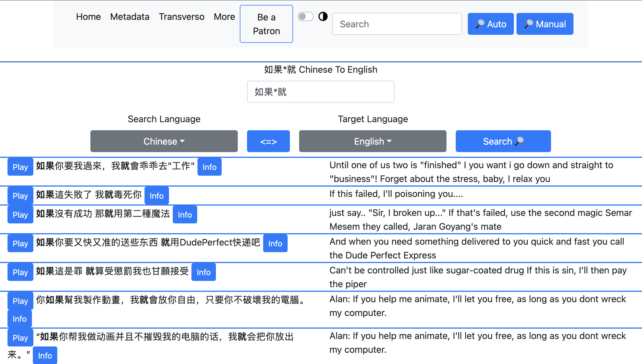The image size is (642, 364).
Task: Focus the top navbar Search field
Action: pos(397,24)
